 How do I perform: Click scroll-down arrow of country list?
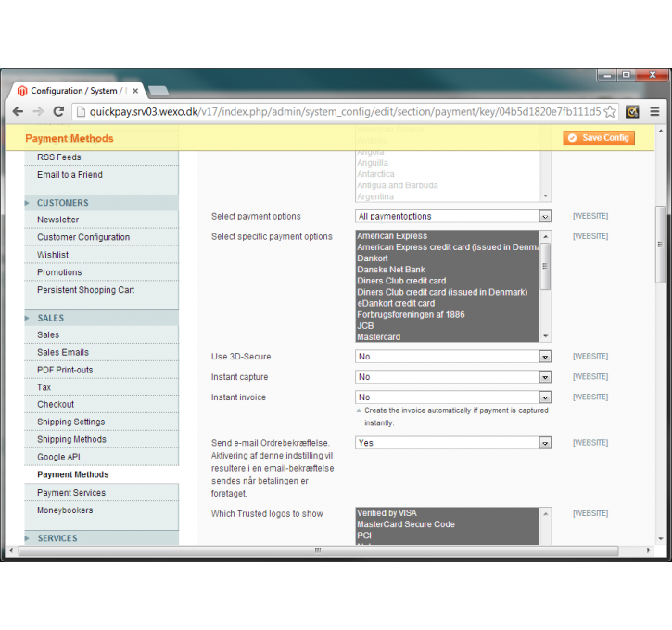[545, 195]
